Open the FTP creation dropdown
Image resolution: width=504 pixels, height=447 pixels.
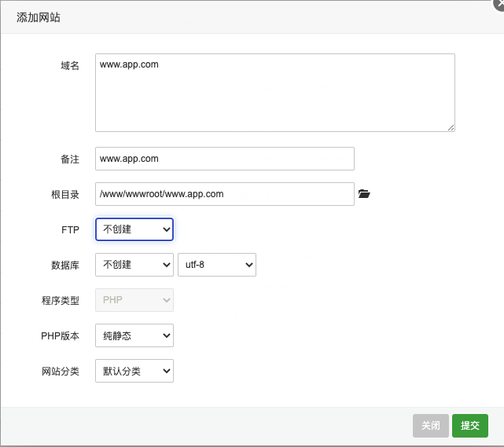[134, 229]
